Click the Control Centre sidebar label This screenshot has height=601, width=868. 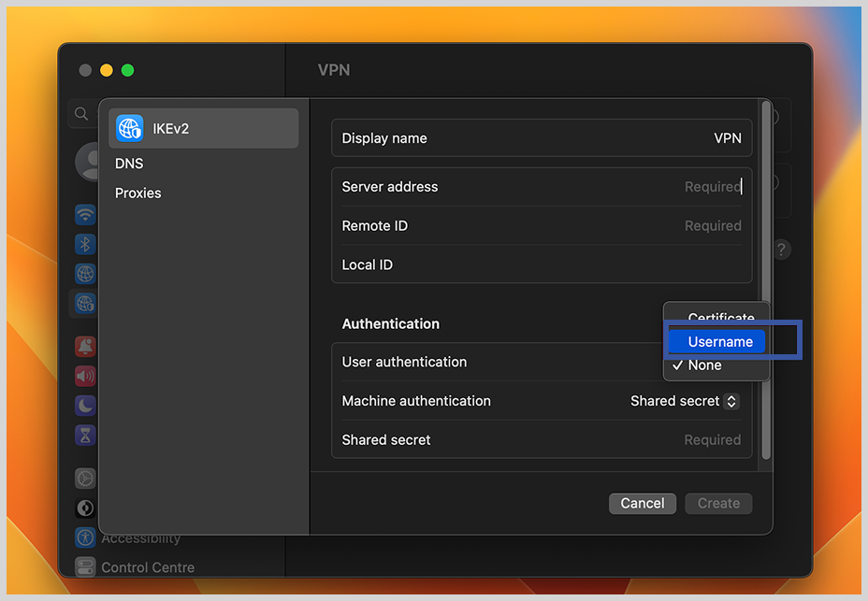[x=148, y=567]
